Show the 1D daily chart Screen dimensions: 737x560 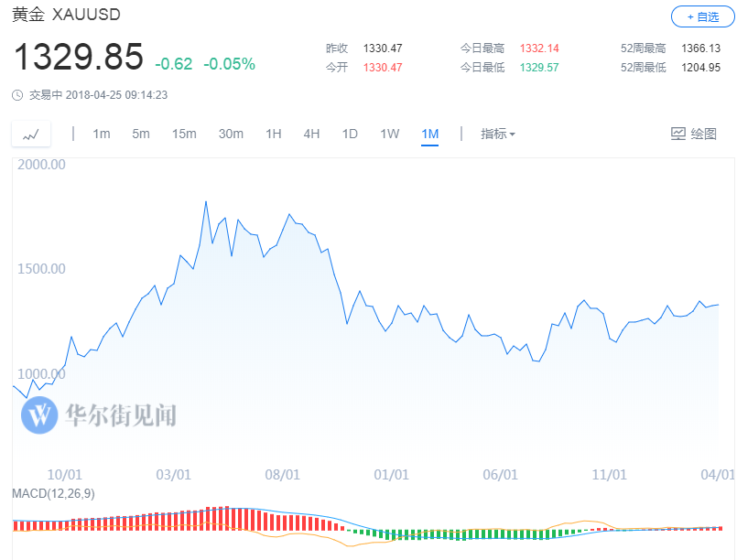(350, 134)
